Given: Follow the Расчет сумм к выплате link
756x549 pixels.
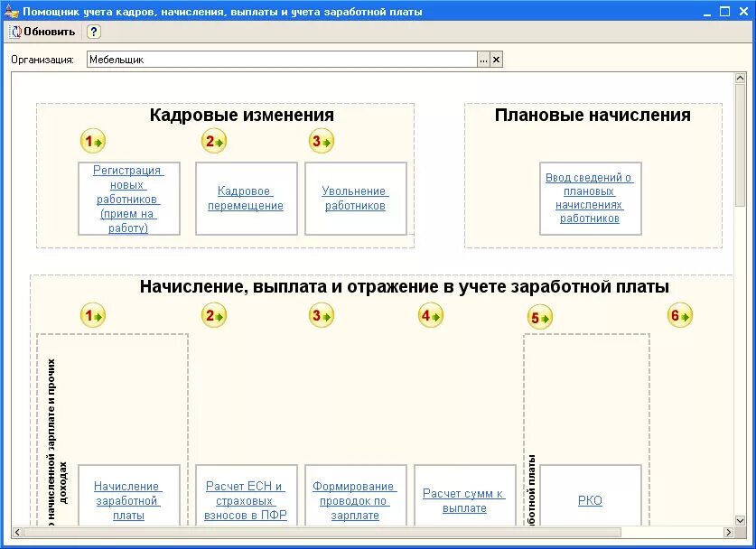Looking at the screenshot, I should (464, 498).
